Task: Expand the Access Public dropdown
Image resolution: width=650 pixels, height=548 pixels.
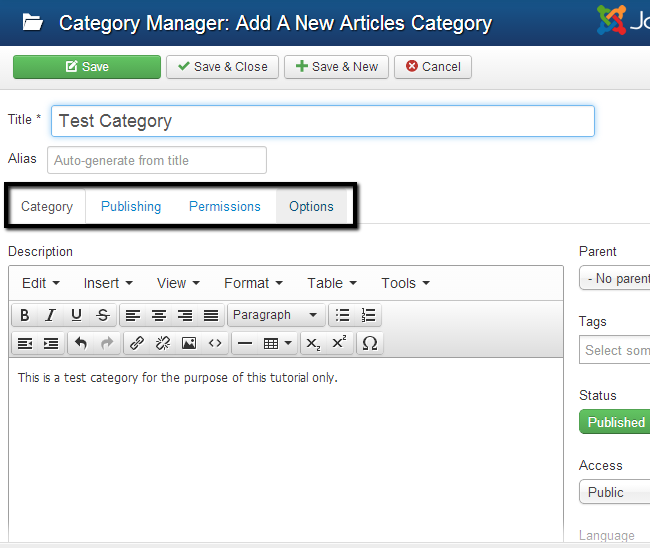Action: pos(614,492)
